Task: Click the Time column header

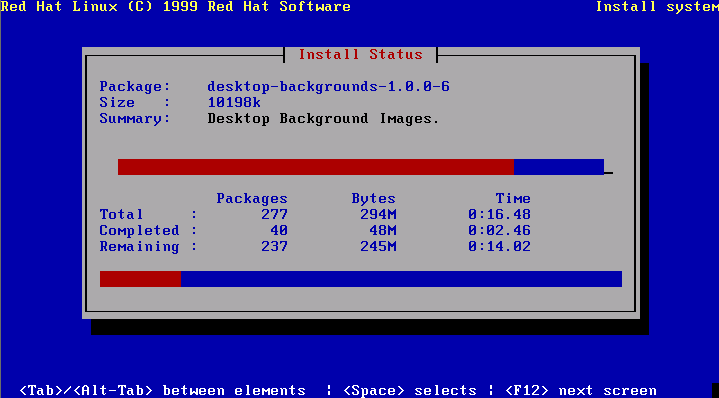Action: tap(513, 198)
